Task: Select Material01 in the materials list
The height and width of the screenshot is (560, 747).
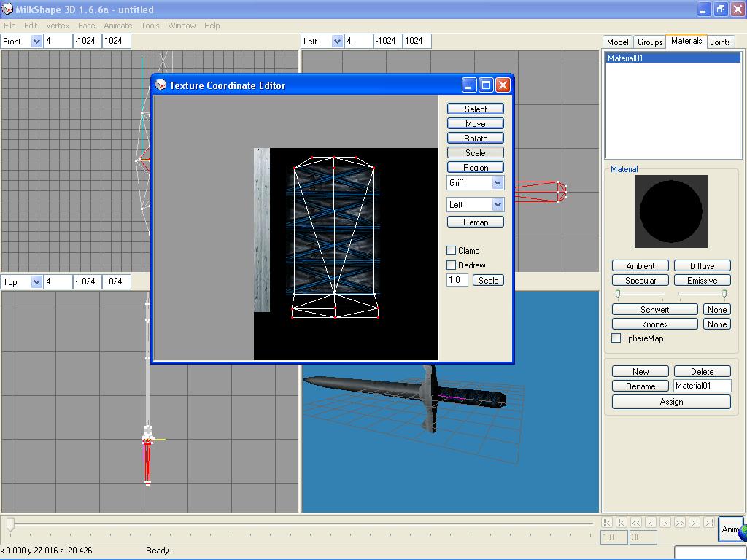Action: coord(673,58)
